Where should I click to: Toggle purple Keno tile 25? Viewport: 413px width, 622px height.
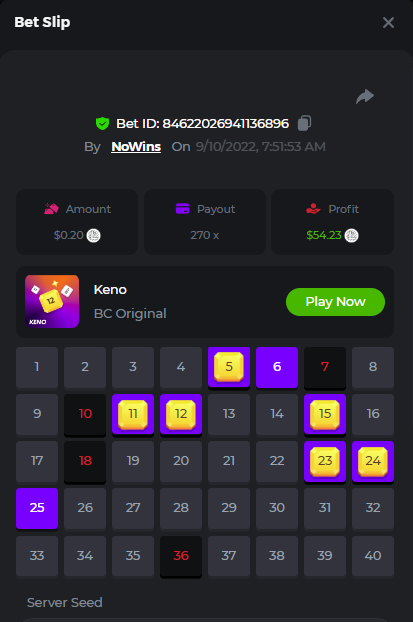[37, 508]
